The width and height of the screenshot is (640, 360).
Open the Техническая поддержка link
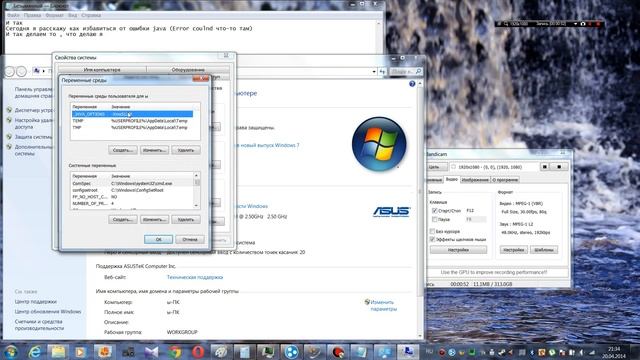coord(195,277)
